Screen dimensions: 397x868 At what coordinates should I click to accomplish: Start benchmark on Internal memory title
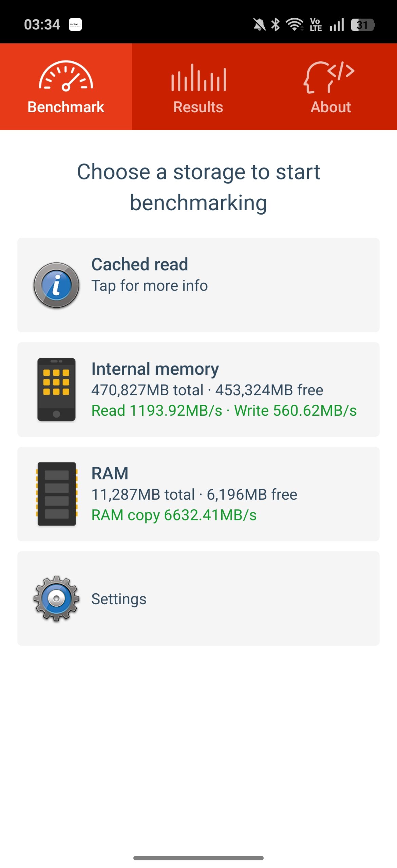[155, 369]
